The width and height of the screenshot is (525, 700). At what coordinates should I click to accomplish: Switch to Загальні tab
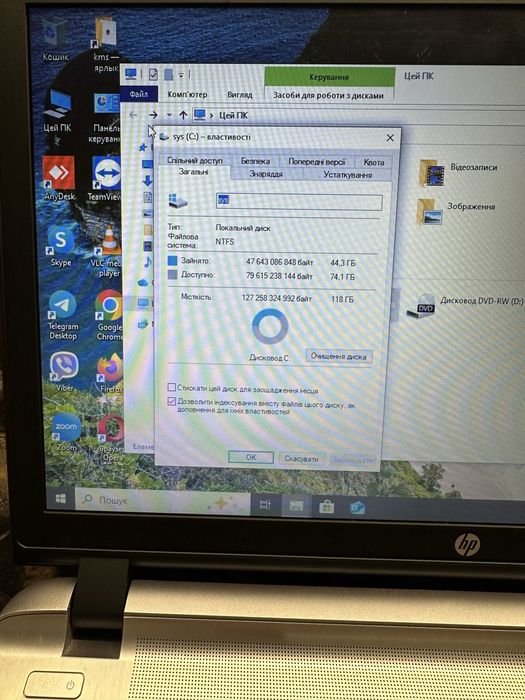(193, 171)
